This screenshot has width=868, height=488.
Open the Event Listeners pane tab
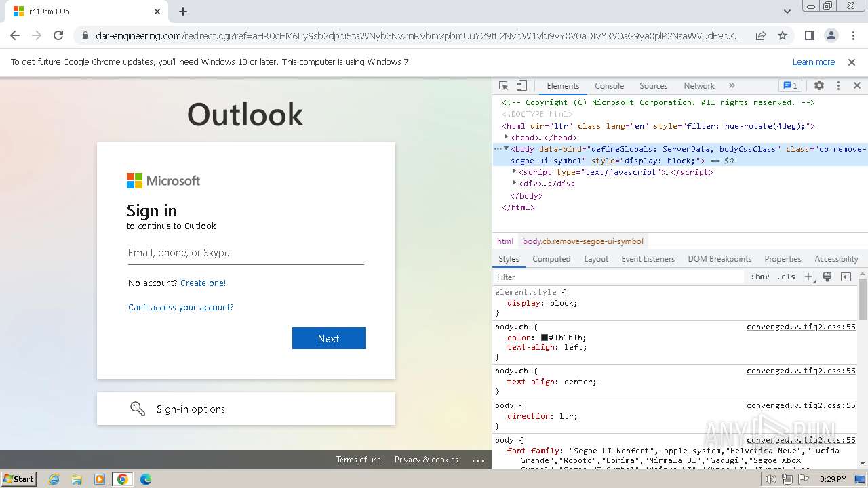point(648,259)
